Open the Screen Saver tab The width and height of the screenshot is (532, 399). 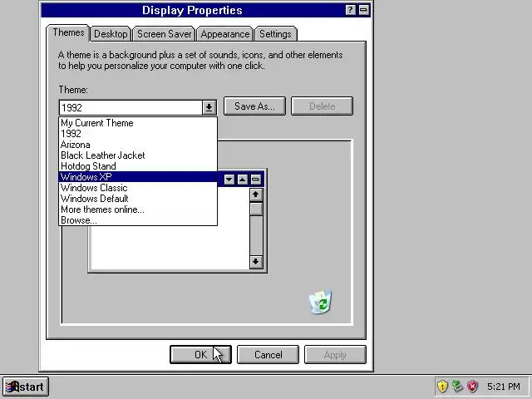coord(165,34)
